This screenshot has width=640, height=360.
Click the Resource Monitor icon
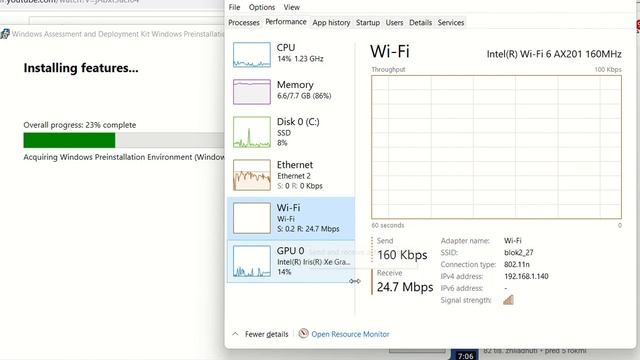coord(303,333)
